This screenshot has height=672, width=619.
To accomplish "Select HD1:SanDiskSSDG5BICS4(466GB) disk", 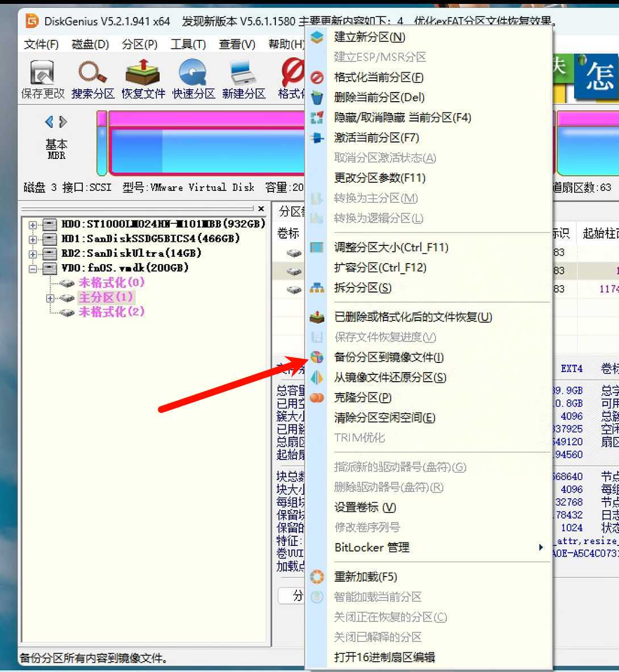I will pyautogui.click(x=150, y=238).
